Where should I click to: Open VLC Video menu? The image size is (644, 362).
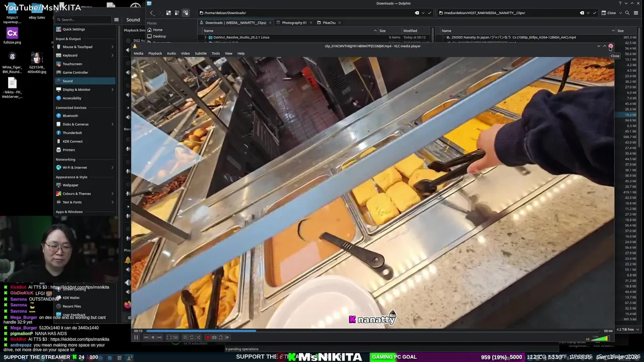coord(186,53)
